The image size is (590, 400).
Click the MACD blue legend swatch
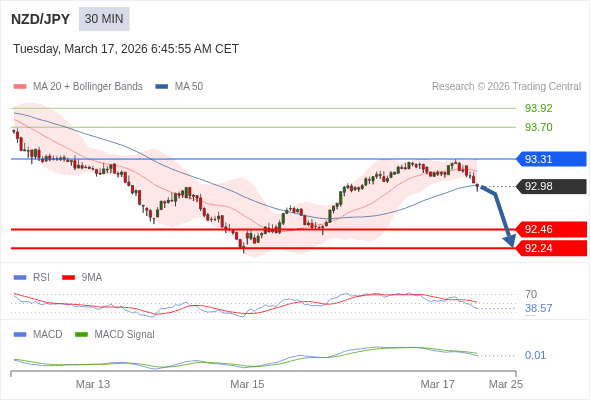click(x=20, y=335)
